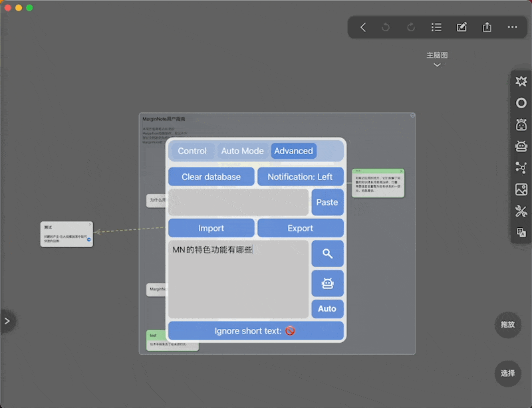Open the three-dot more options menu
The width and height of the screenshot is (532, 408).
[512, 27]
